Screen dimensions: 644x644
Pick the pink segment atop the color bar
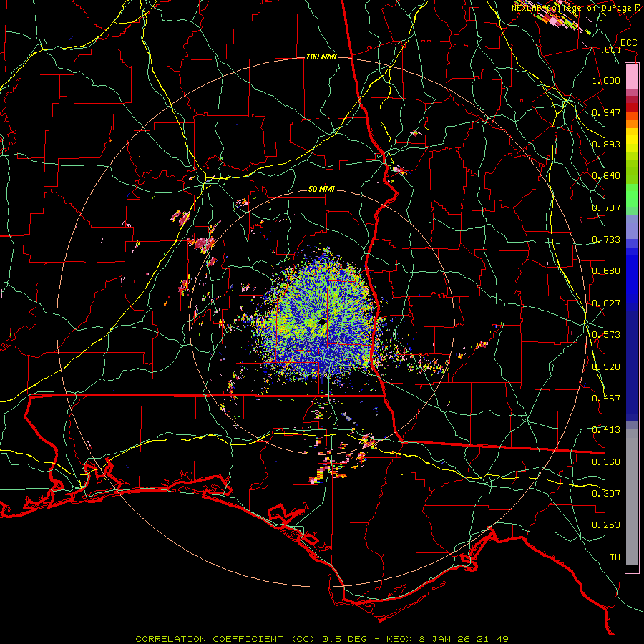pos(632,77)
